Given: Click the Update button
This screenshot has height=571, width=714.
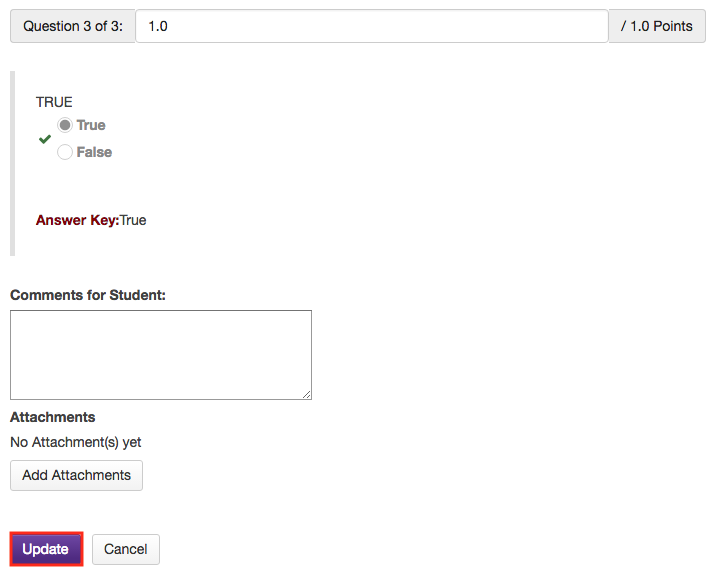Looking at the screenshot, I should tap(46, 549).
